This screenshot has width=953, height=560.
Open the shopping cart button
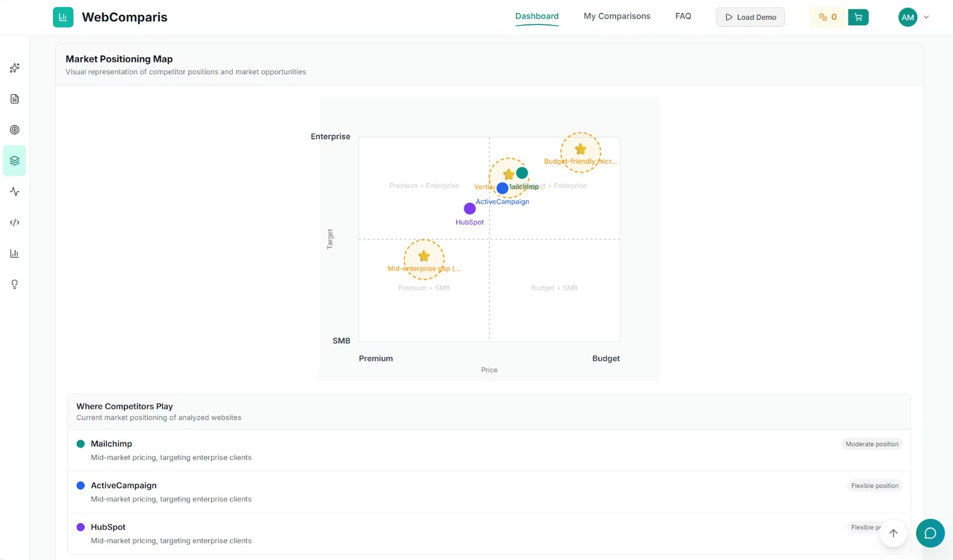(858, 17)
